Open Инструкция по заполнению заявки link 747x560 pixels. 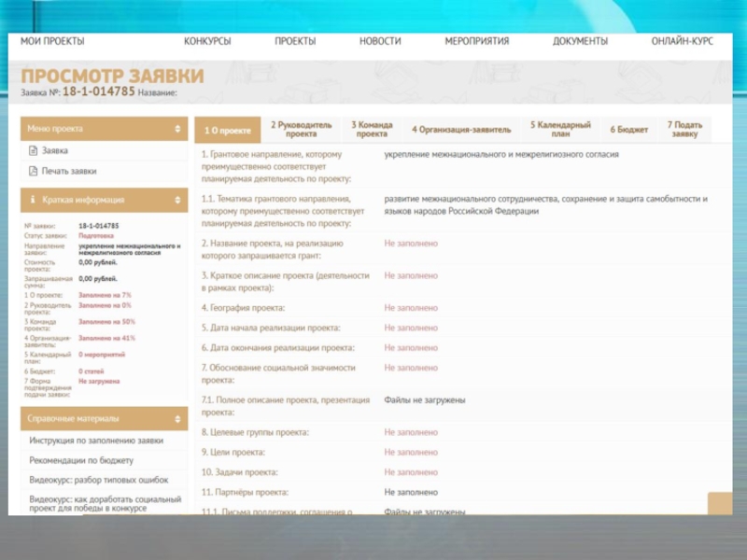[96, 441]
